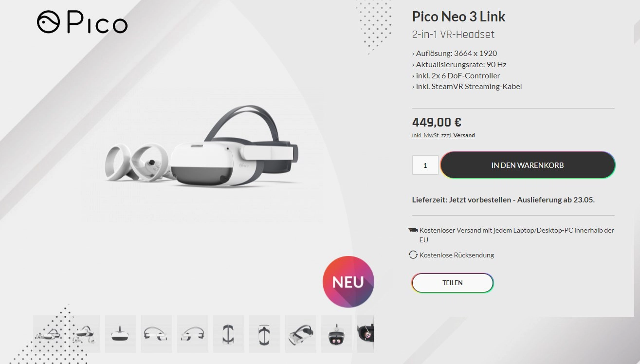Select fourth thumbnail showing headset rear strap
640x364 pixels.
(x=157, y=334)
